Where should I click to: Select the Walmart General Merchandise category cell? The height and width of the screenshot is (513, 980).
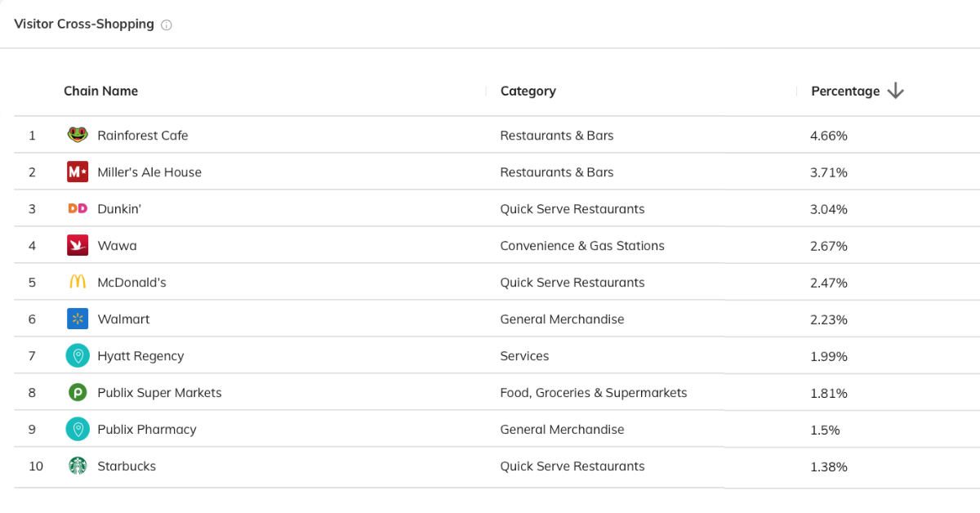pos(562,319)
